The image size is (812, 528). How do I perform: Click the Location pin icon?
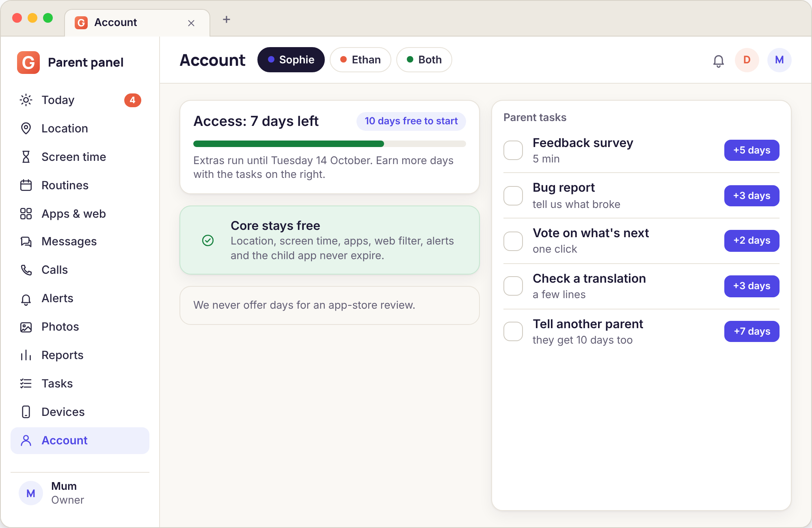click(x=26, y=128)
